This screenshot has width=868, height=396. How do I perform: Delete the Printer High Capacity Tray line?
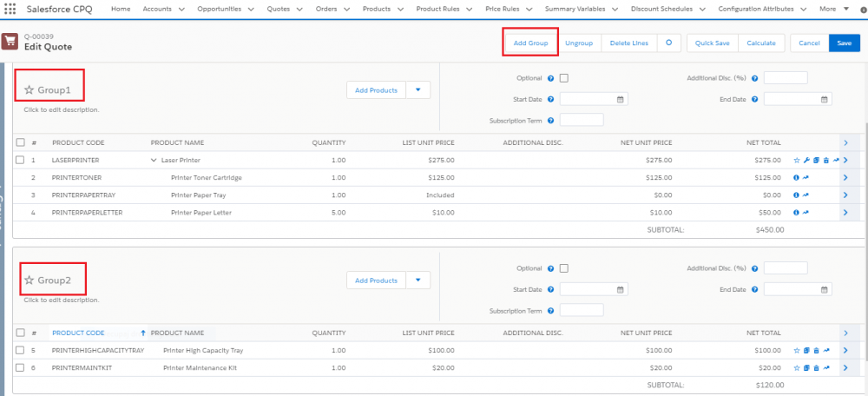pos(816,351)
